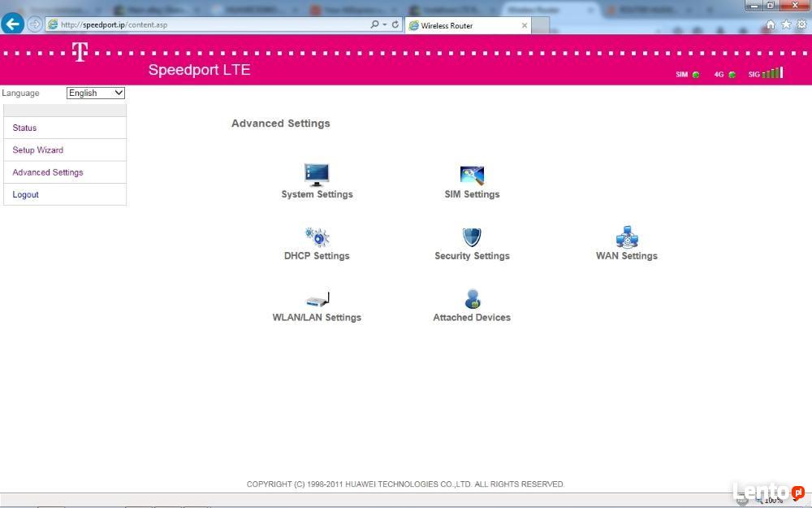Click the SIG signal strength bars
This screenshot has width=812, height=508.
click(x=773, y=72)
